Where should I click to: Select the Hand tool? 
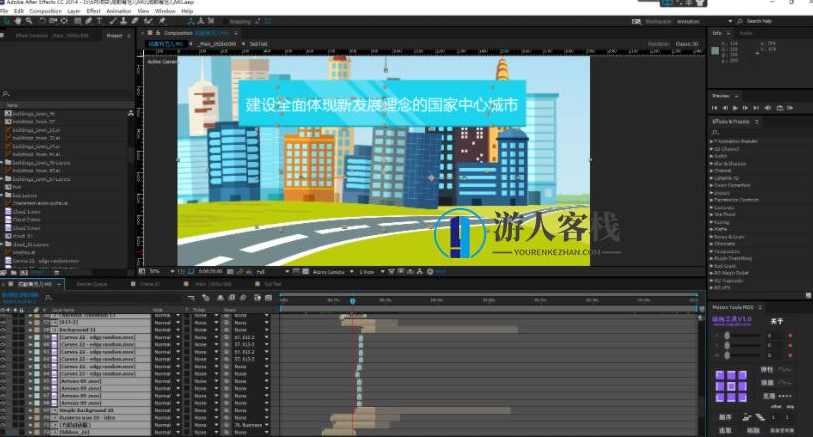18,21
